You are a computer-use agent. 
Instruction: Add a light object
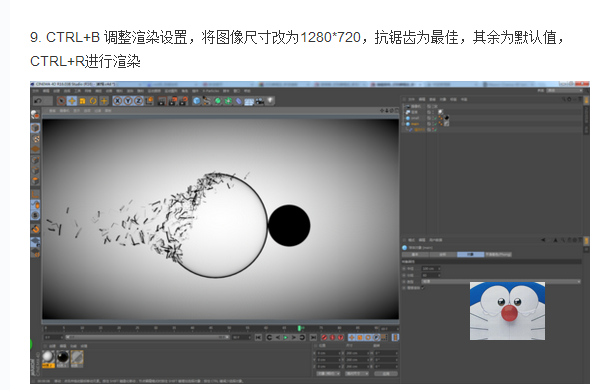pos(270,101)
